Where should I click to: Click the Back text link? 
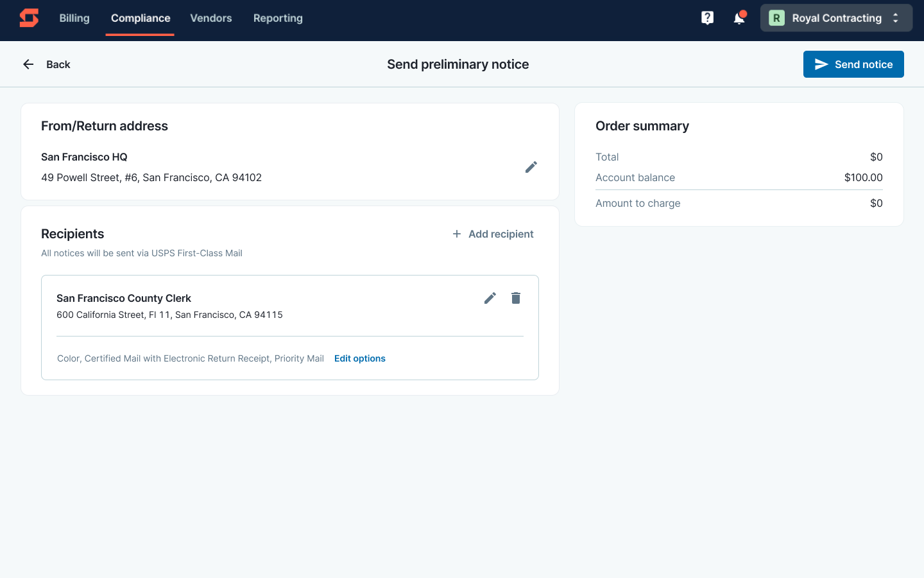click(x=58, y=64)
